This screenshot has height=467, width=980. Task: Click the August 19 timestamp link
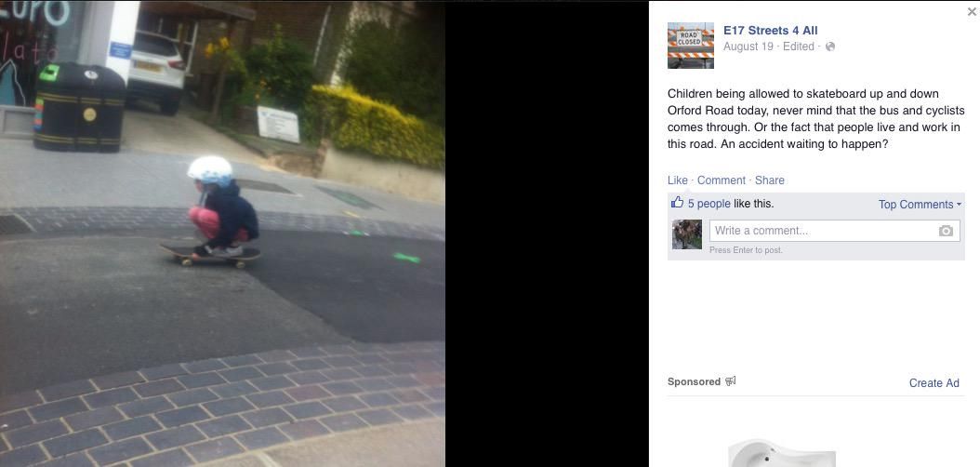pos(748,47)
